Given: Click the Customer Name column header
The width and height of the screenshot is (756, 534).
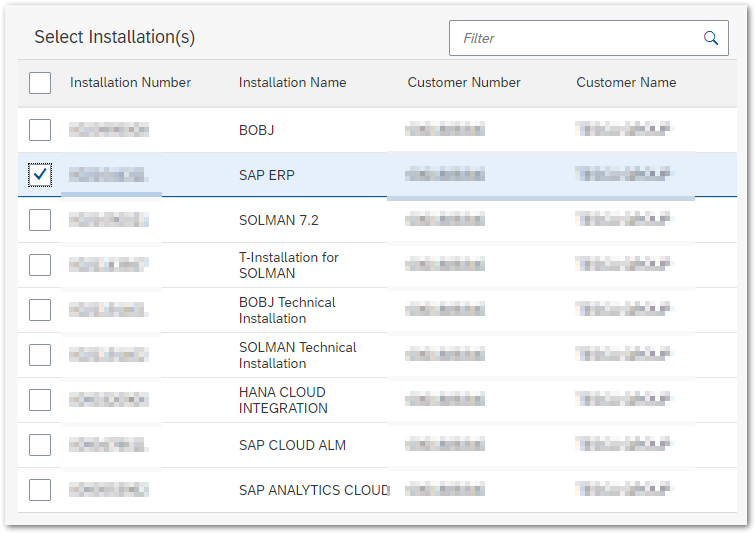Looking at the screenshot, I should coord(626,82).
